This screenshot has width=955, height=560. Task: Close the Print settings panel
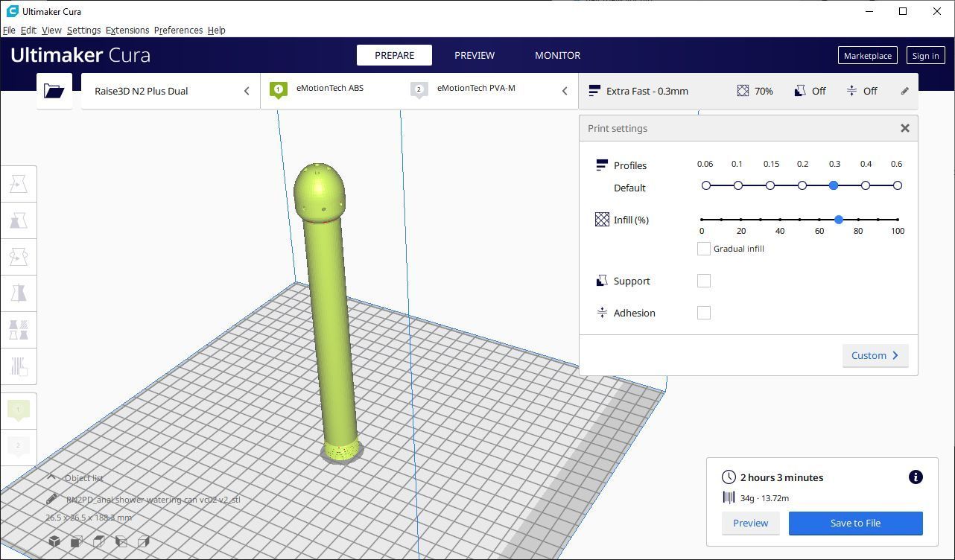tap(904, 128)
